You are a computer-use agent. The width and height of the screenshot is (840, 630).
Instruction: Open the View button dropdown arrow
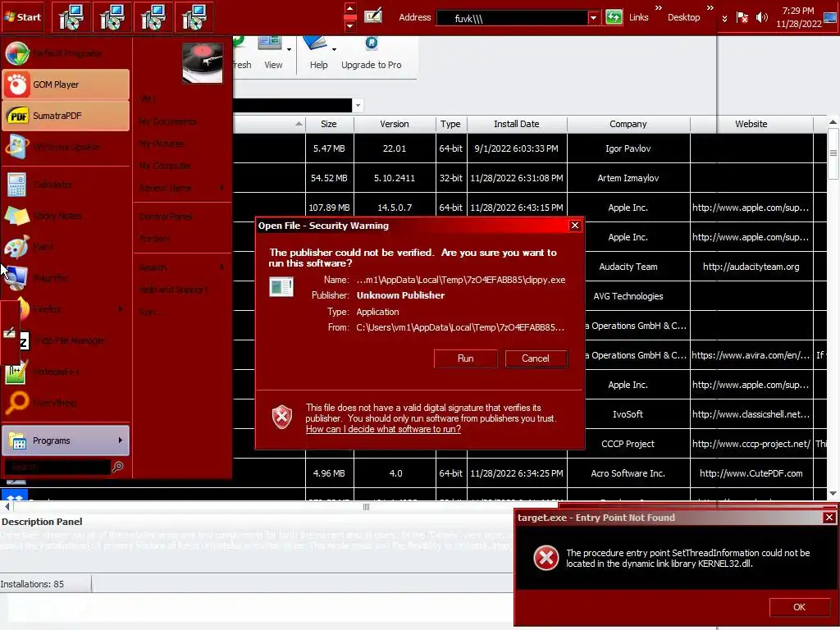click(289, 49)
